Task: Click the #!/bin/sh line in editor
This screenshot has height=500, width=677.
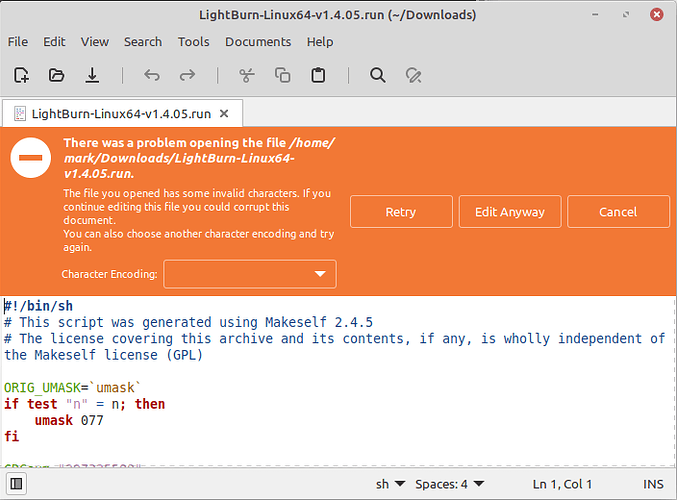Action: pyautogui.click(x=38, y=306)
